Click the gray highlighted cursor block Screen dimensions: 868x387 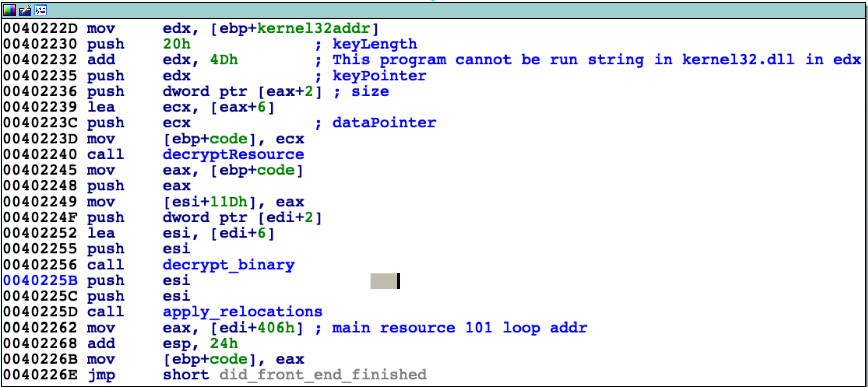tap(385, 281)
